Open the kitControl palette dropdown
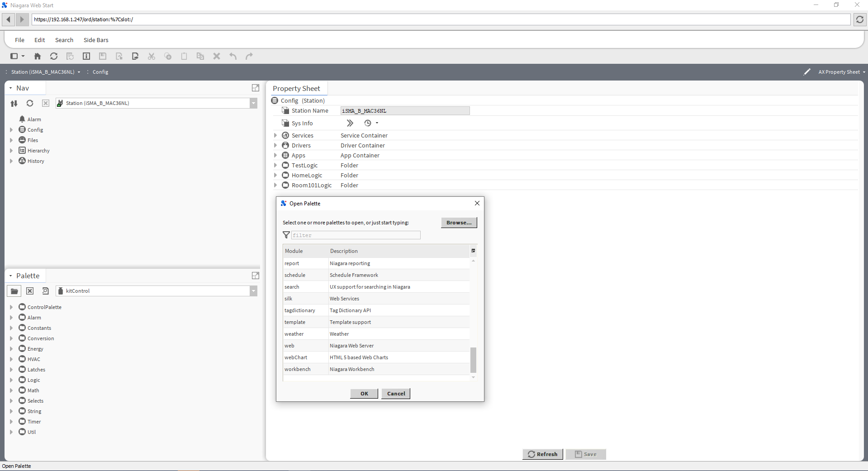The width and height of the screenshot is (868, 471). (253, 291)
